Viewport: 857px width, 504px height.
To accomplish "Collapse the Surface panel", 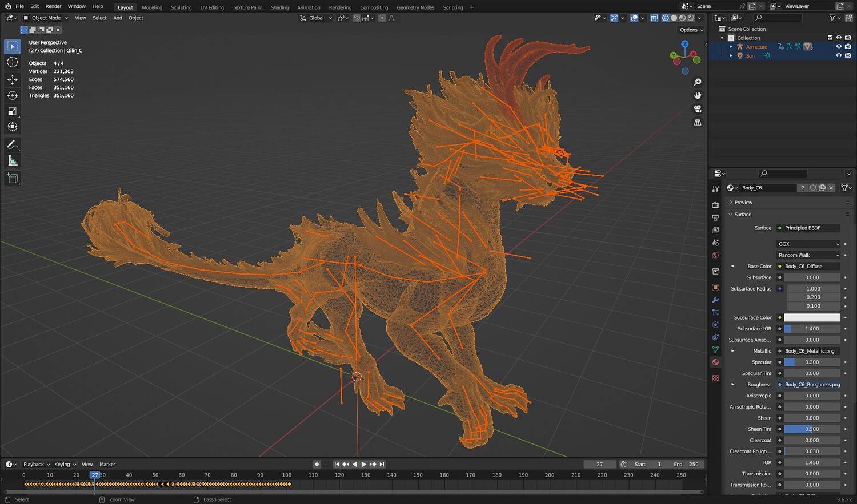I will [789, 215].
